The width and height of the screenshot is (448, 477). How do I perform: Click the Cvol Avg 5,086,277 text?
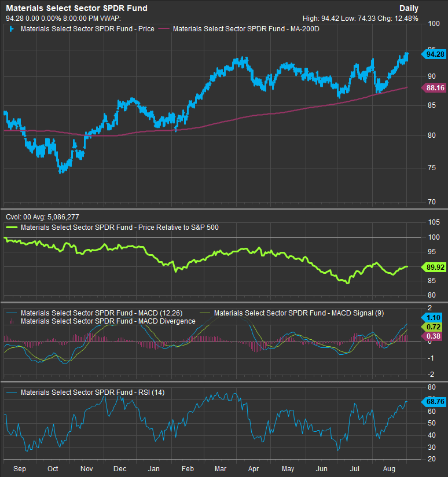click(43, 217)
